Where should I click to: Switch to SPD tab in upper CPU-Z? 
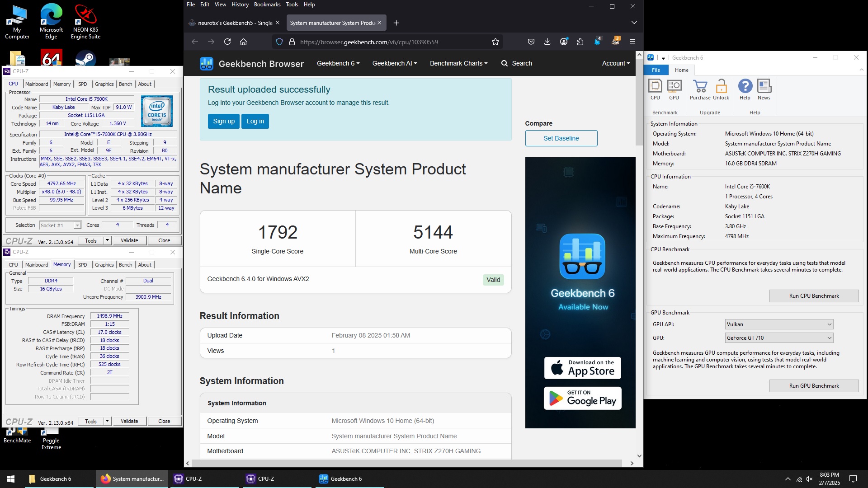click(x=82, y=84)
